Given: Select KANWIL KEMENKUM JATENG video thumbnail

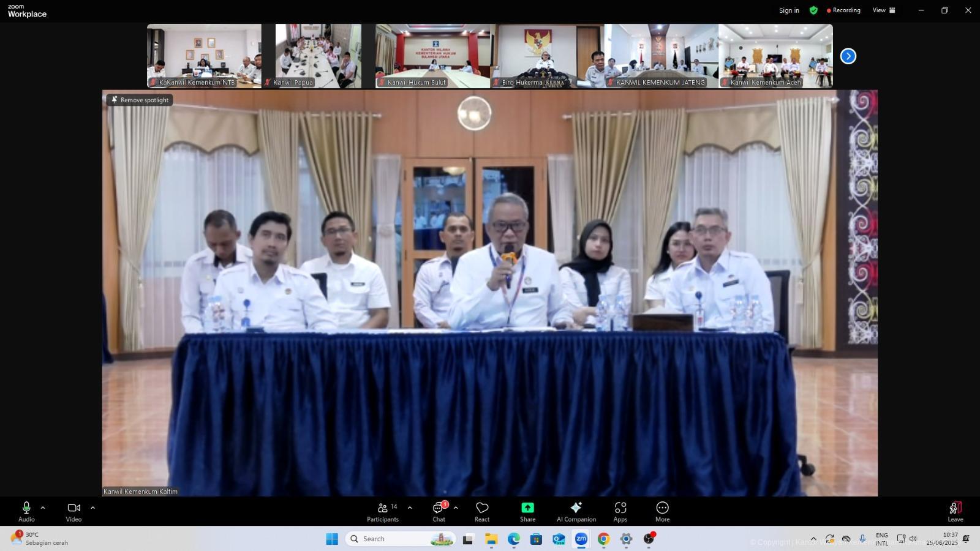Looking at the screenshot, I should (x=661, y=56).
